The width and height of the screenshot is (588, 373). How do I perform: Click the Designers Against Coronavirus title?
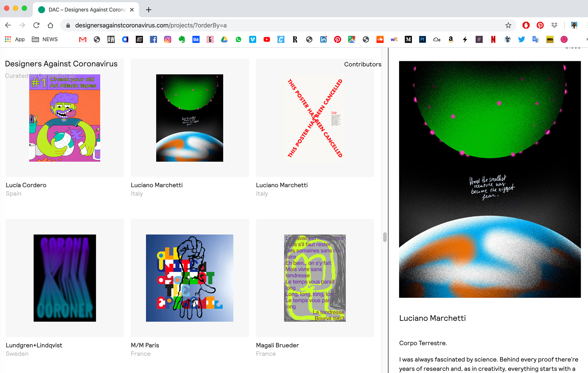coord(61,64)
